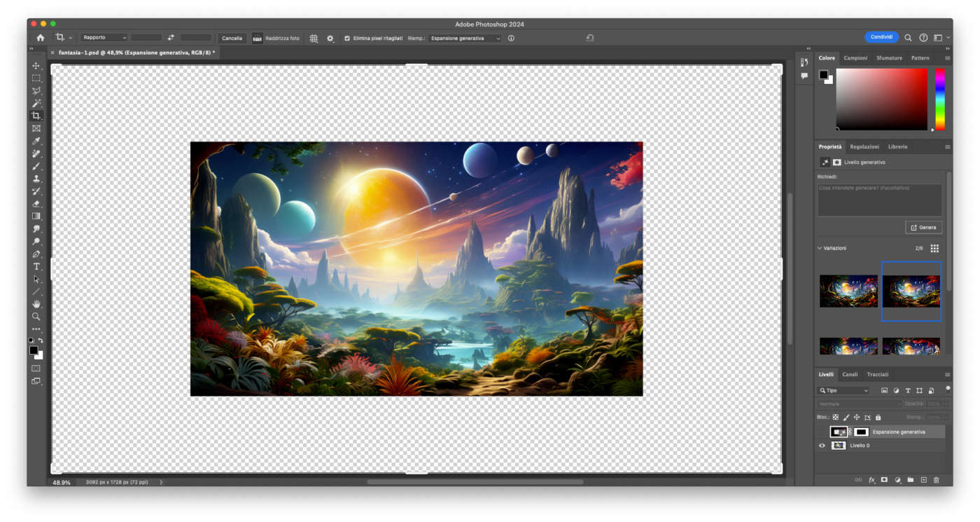This screenshot has height=522, width=980.
Task: Swap crop width and height values
Action: pyautogui.click(x=171, y=38)
